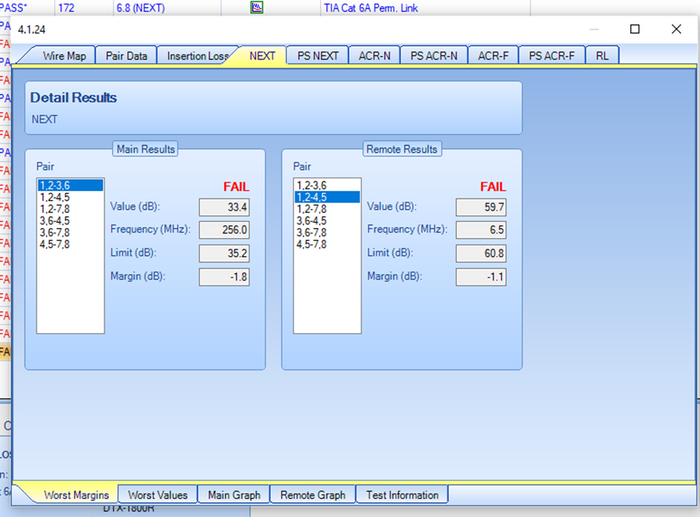
Task: Click the Main Results Margin value field
Action: click(223, 276)
